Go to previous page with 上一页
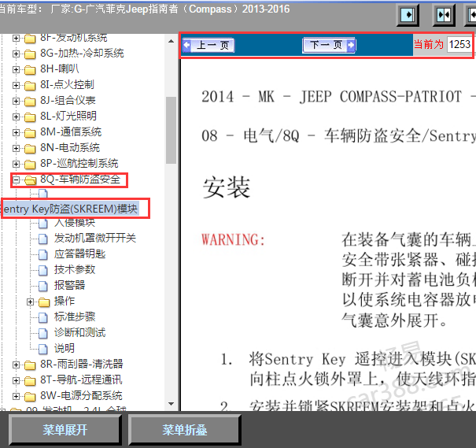Image resolution: width=476 pixels, height=448 pixels. pos(208,45)
